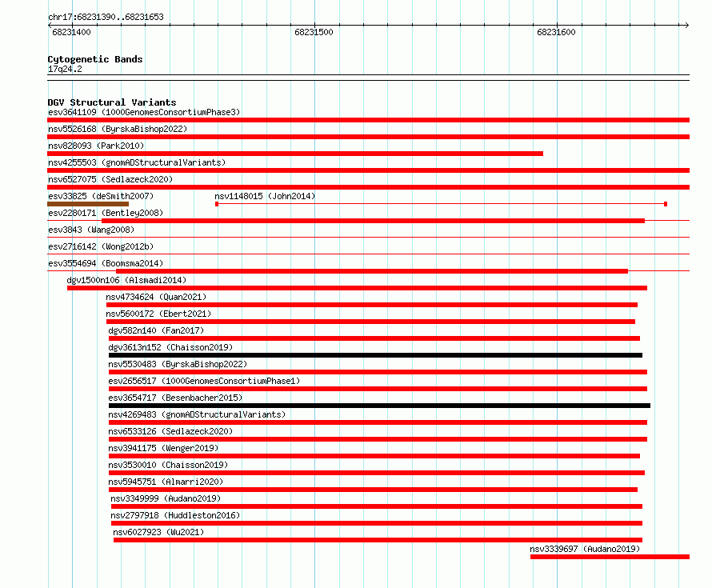Click the thin nsv1148015 variant line
The height and width of the screenshot is (588, 712).
click(x=441, y=204)
